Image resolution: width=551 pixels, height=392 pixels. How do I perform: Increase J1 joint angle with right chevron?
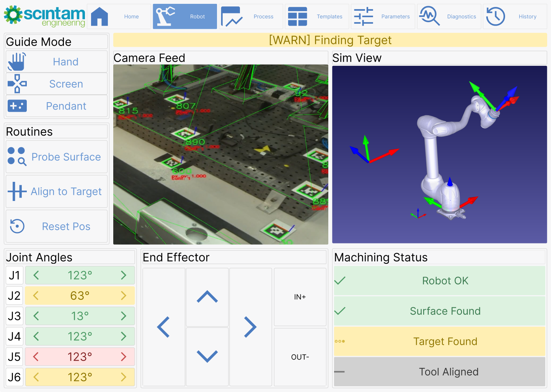click(x=124, y=275)
